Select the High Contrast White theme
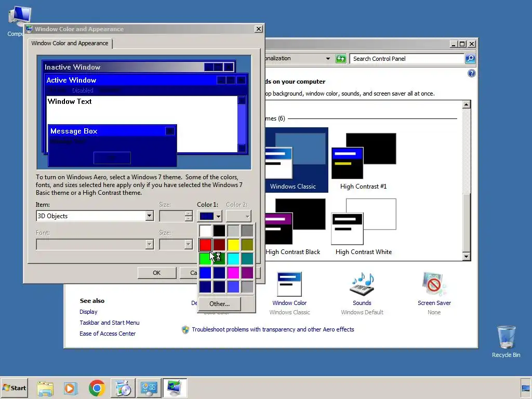 (363, 227)
